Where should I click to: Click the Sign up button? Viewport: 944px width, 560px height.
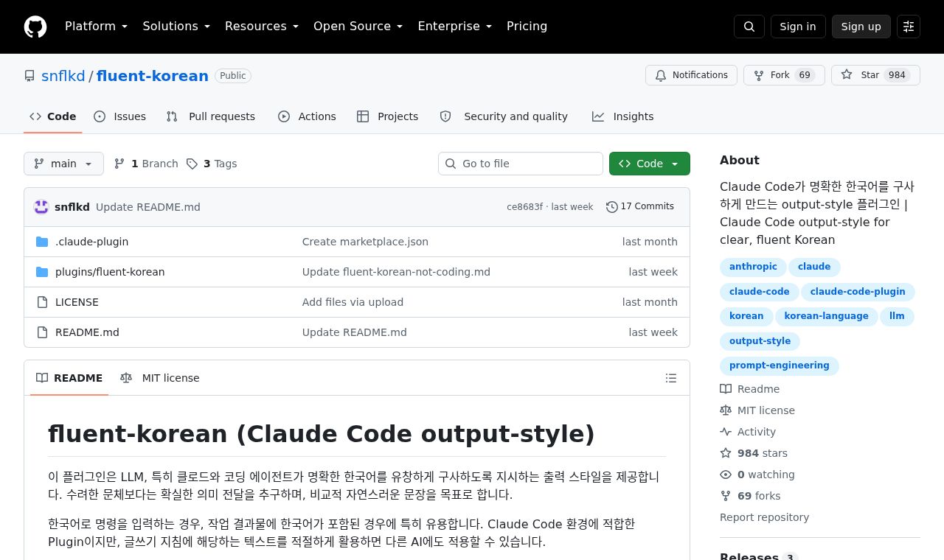pyautogui.click(x=861, y=27)
